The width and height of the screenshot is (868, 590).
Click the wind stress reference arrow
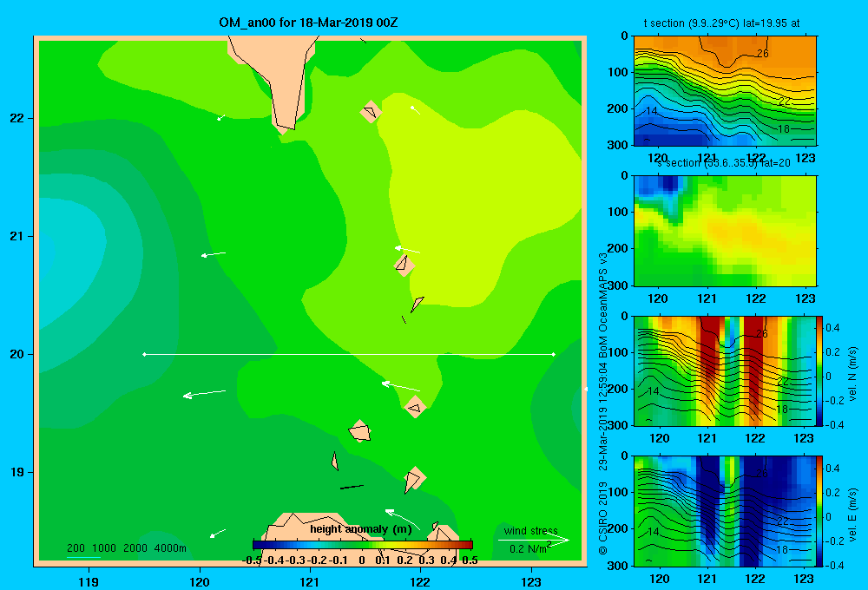pyautogui.click(x=534, y=540)
